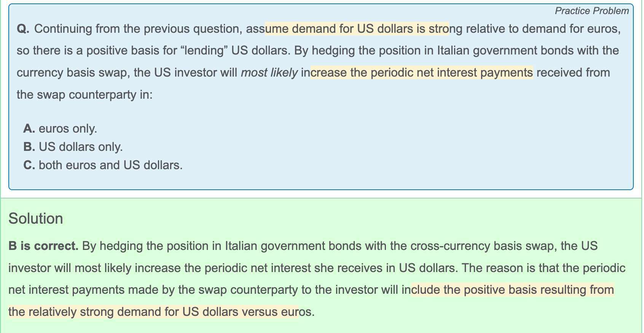644x333 pixels.
Task: Click 'currency basis swap' in question text
Action: pos(72,73)
